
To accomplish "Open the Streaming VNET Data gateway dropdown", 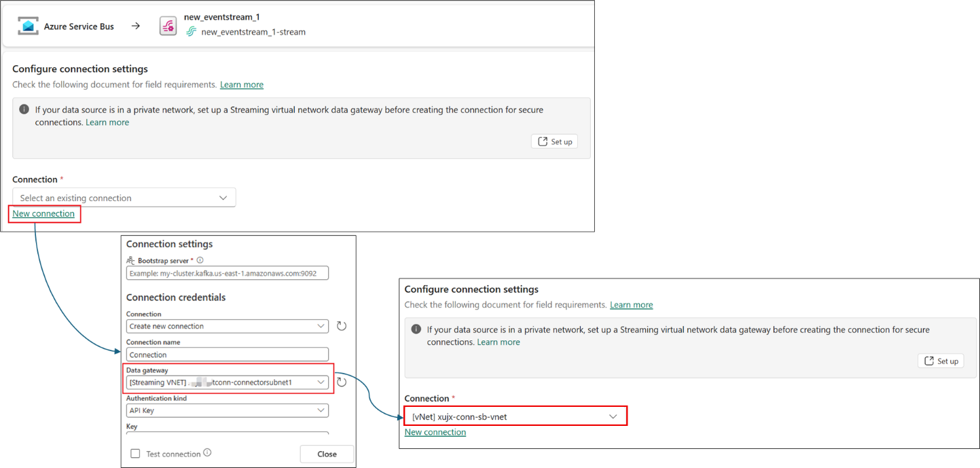I will [227, 382].
